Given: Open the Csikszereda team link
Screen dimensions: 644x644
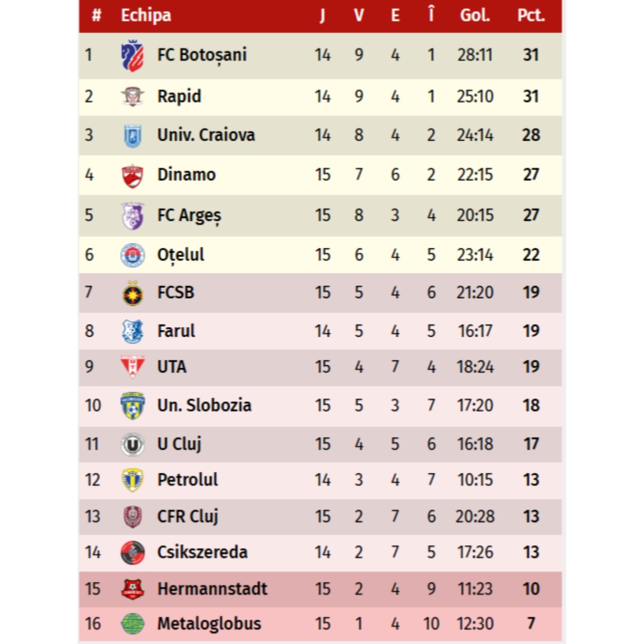Looking at the screenshot, I should (x=202, y=552).
